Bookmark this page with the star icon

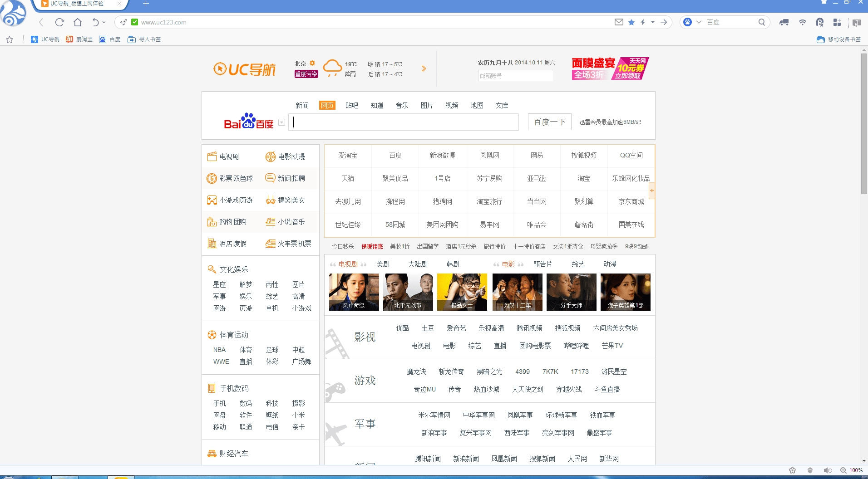[631, 22]
